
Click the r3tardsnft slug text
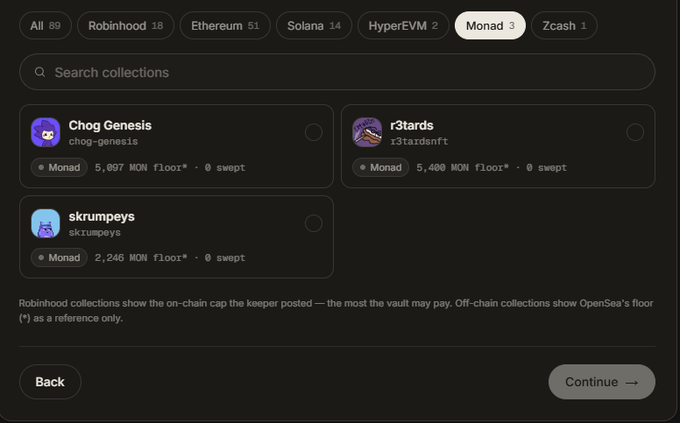click(419, 141)
